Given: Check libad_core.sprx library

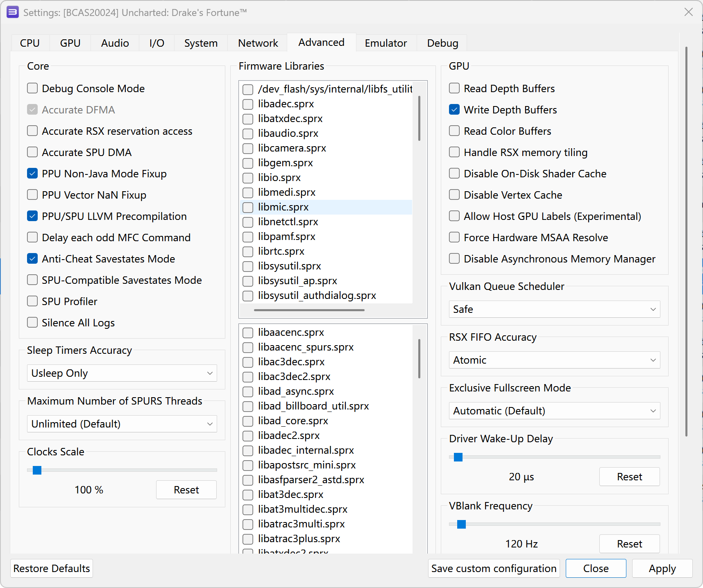Looking at the screenshot, I should pyautogui.click(x=248, y=421).
